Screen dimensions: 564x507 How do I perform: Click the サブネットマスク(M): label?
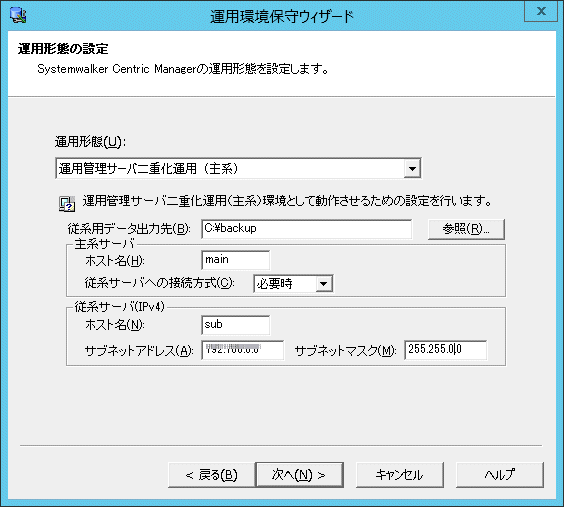pos(345,350)
